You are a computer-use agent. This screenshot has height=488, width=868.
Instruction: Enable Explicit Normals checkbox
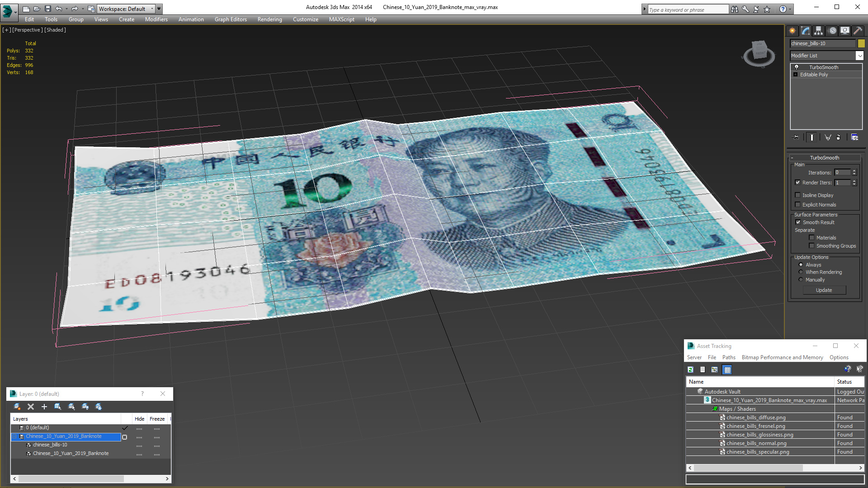pyautogui.click(x=797, y=205)
